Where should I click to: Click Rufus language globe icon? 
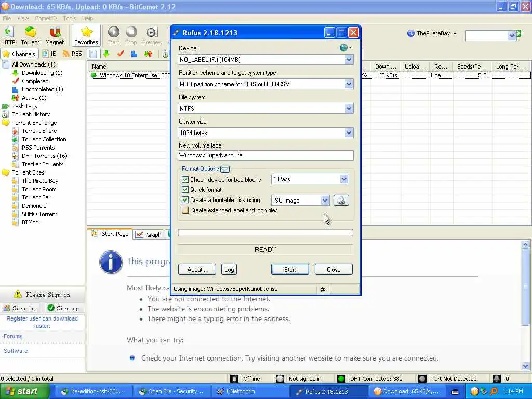coord(345,48)
